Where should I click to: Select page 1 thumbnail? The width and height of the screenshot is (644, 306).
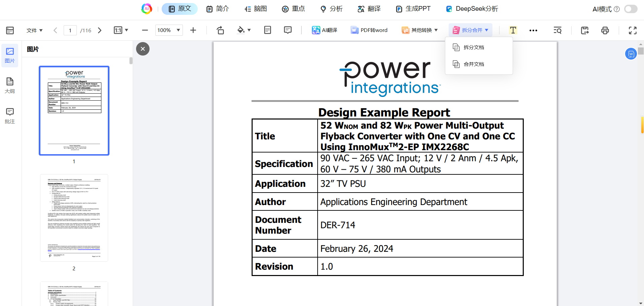pos(74,110)
